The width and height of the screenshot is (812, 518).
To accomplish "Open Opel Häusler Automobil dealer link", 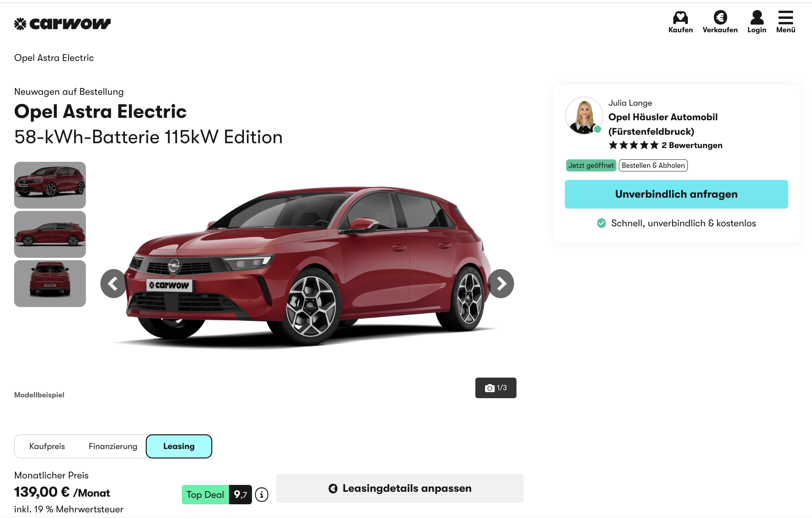I will click(x=663, y=124).
